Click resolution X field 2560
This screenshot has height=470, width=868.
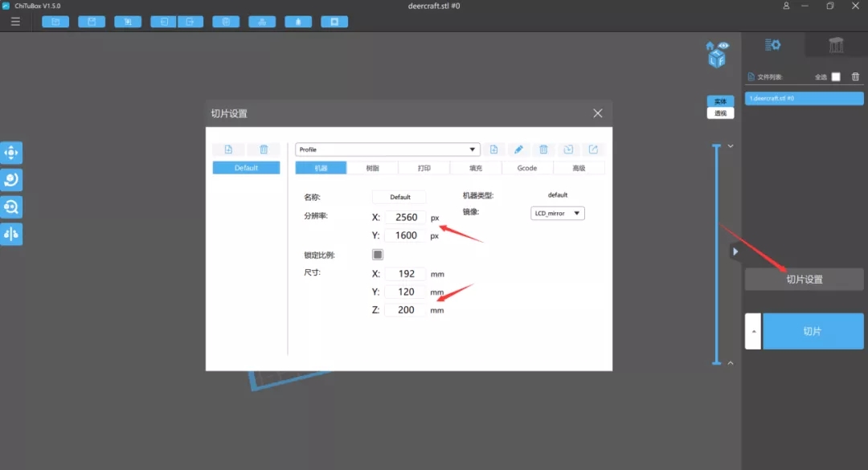click(405, 217)
